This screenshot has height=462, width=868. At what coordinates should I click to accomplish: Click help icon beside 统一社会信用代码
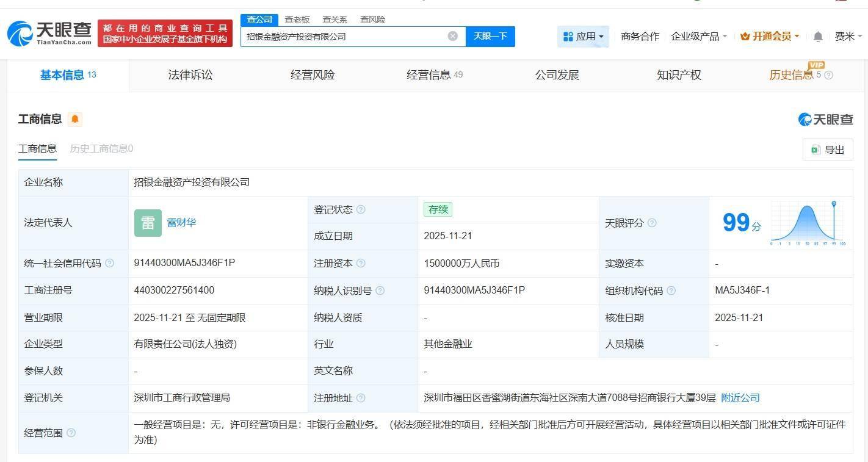click(109, 263)
